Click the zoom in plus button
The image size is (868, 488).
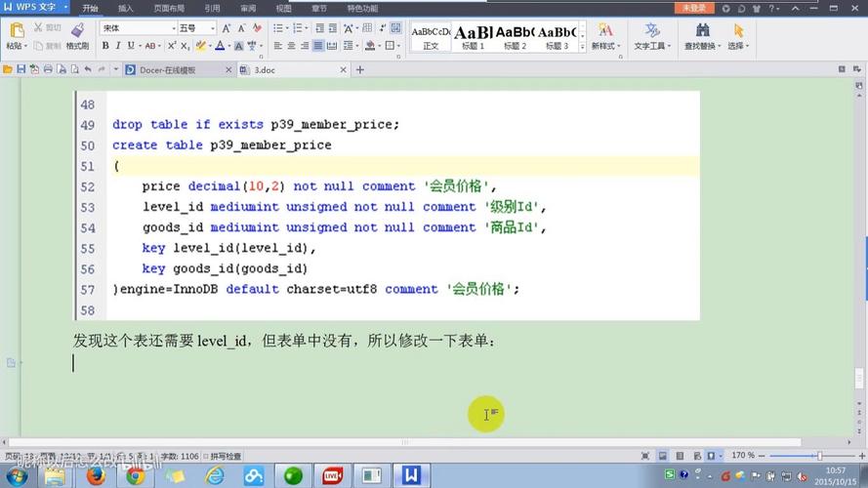[x=862, y=456]
